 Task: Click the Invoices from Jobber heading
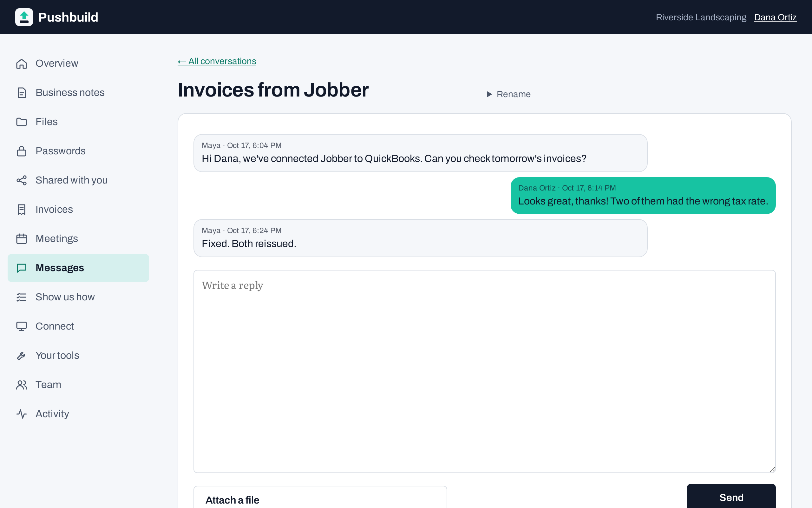[273, 90]
